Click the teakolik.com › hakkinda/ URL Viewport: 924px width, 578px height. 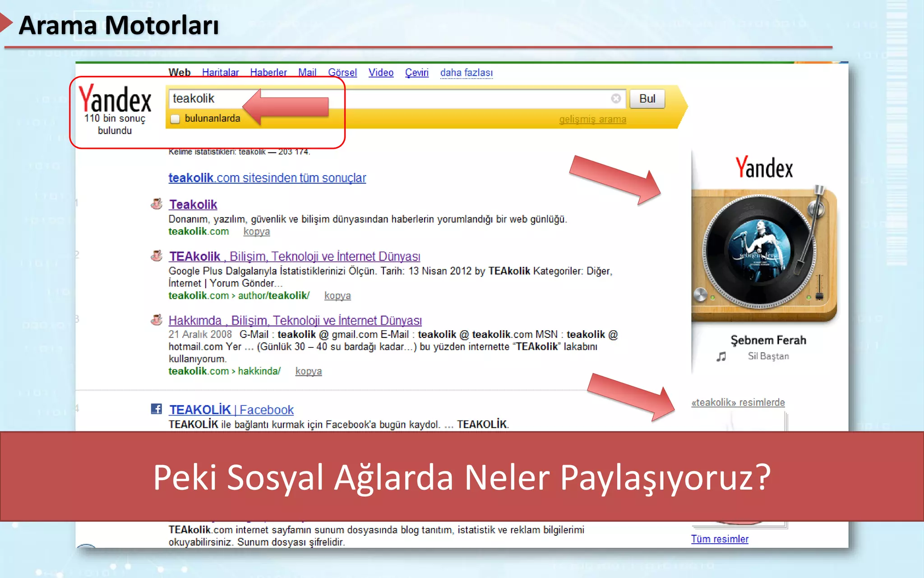pyautogui.click(x=225, y=371)
